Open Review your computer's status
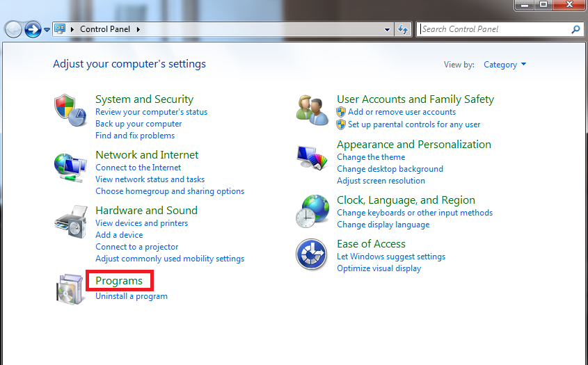This screenshot has width=588, height=365. coord(151,112)
